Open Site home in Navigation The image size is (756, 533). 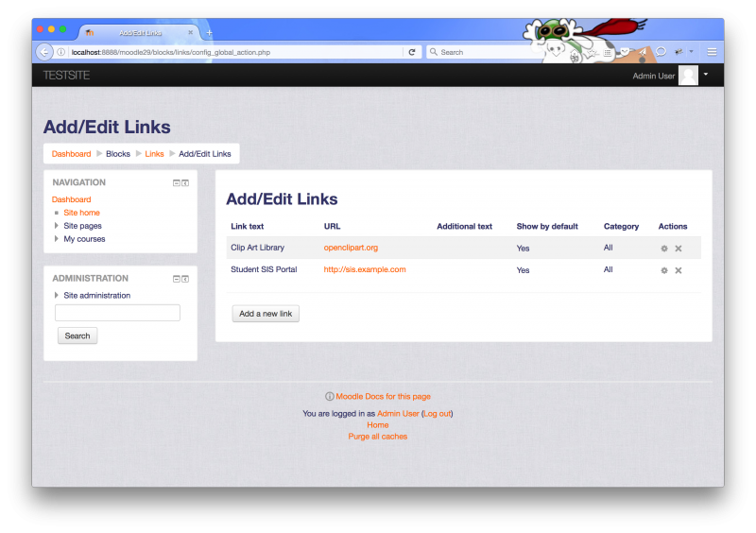[81, 213]
